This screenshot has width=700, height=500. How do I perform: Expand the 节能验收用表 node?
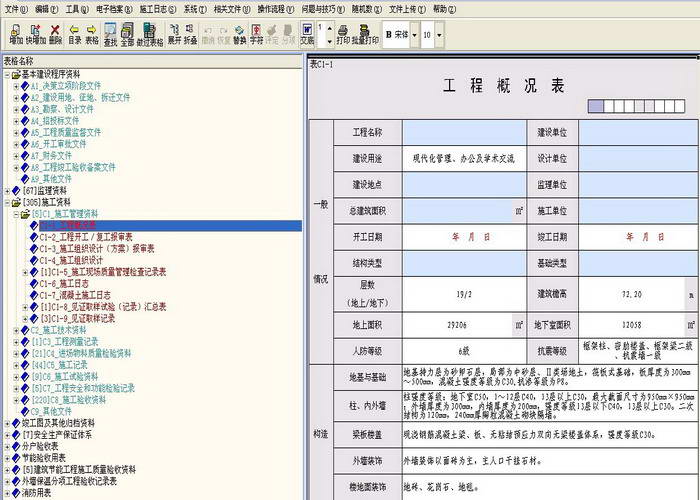[8, 458]
